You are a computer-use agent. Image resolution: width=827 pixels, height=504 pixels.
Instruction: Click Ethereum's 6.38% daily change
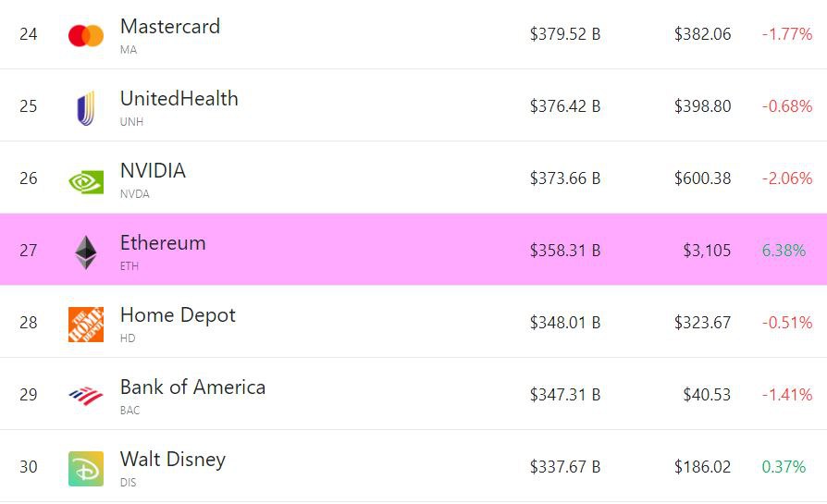point(784,251)
